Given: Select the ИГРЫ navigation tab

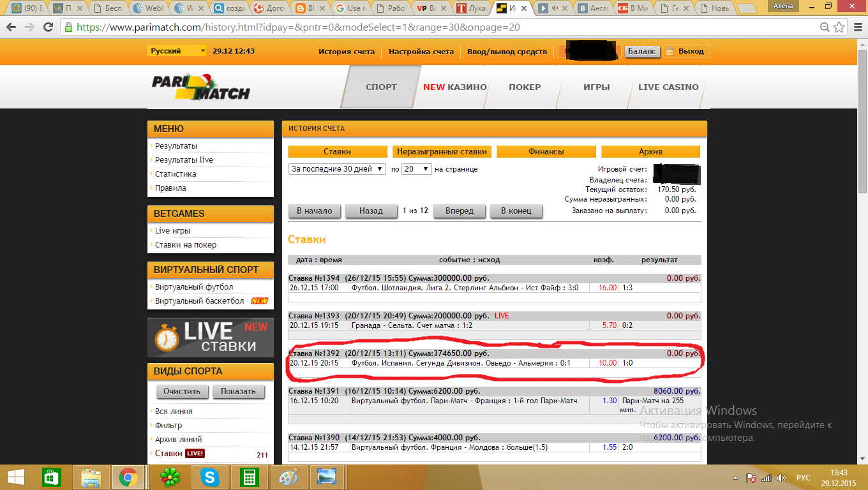Looking at the screenshot, I should click(596, 87).
